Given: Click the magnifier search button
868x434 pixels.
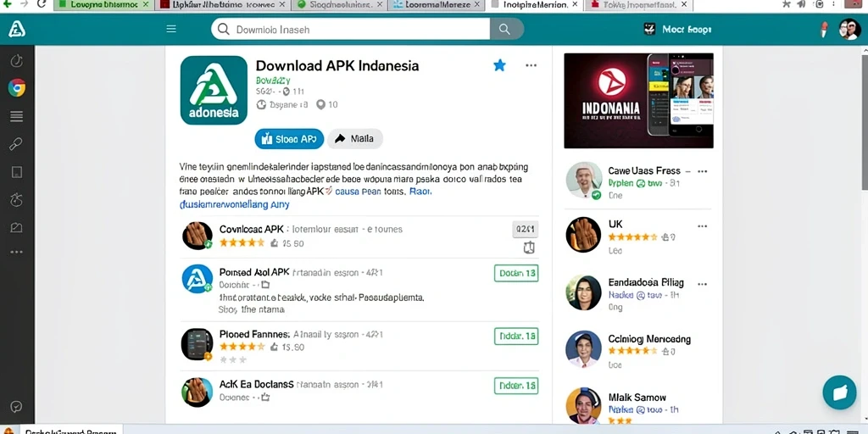Looking at the screenshot, I should coord(505,30).
